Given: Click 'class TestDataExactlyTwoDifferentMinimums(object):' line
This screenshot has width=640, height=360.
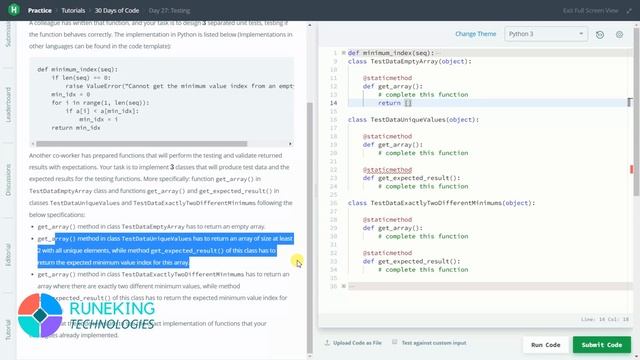Looking at the screenshot, I should pos(441,203).
